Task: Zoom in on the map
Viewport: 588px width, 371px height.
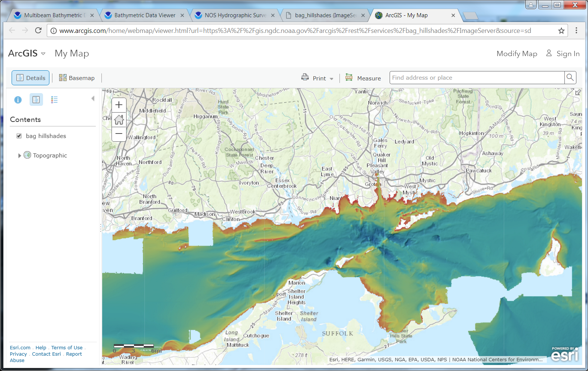Action: click(119, 105)
